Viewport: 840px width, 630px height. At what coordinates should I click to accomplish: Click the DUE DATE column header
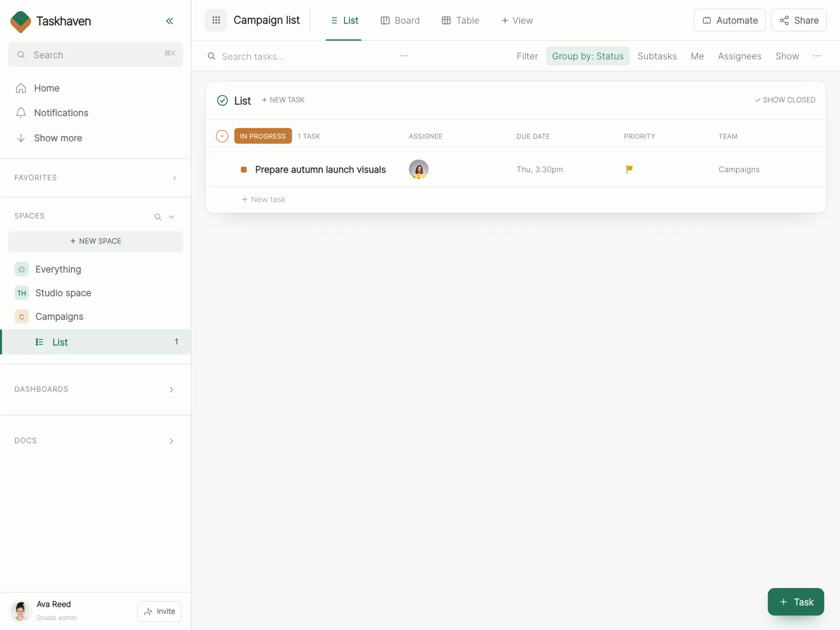tap(533, 136)
